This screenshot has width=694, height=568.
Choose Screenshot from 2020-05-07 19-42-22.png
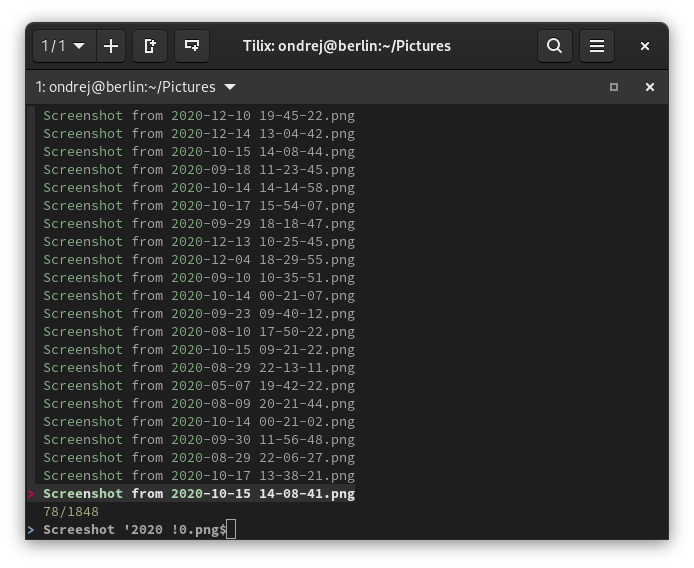(x=198, y=385)
